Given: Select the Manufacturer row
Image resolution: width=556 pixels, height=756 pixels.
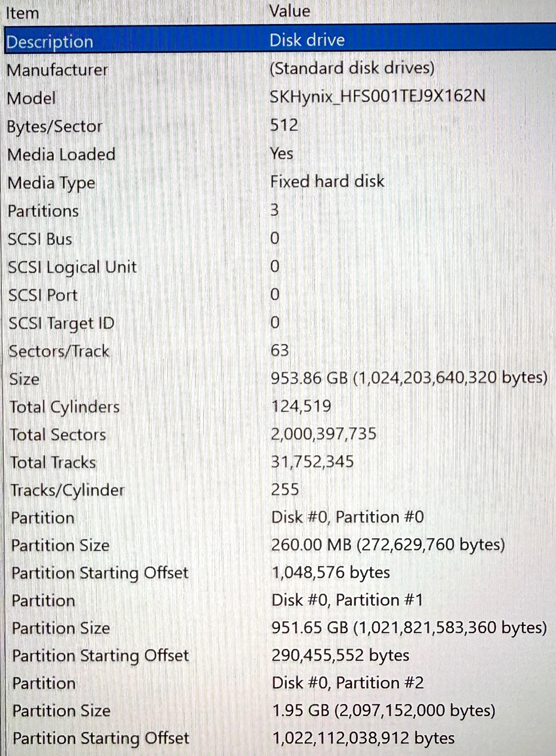Looking at the screenshot, I should pyautogui.click(x=280, y=69).
